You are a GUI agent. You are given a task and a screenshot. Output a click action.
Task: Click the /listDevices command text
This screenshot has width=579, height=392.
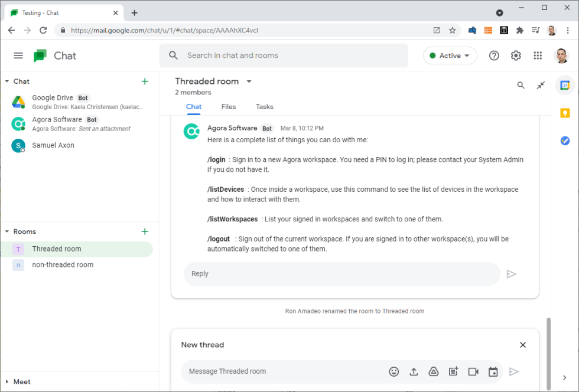coord(226,190)
